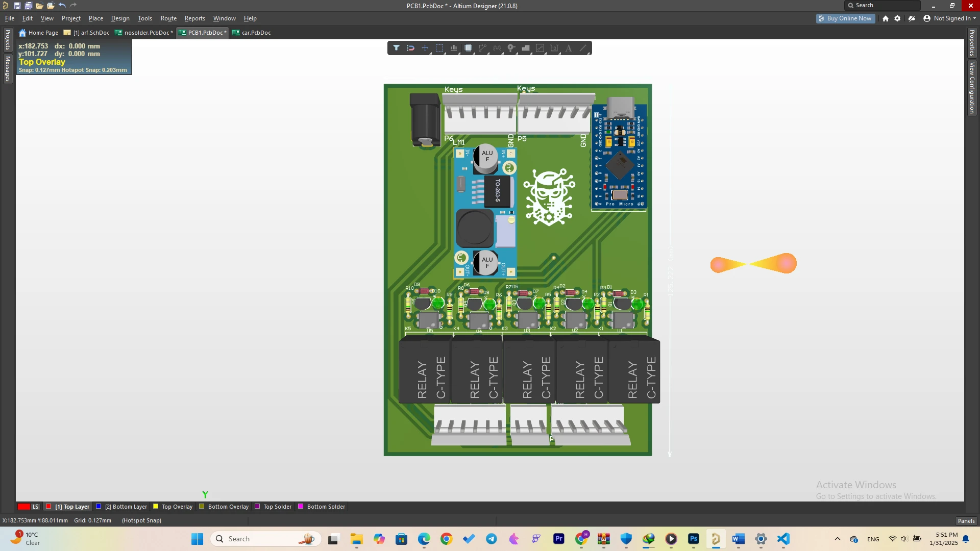Click the selection filter funnel icon
The height and width of the screenshot is (551, 980).
pyautogui.click(x=396, y=48)
